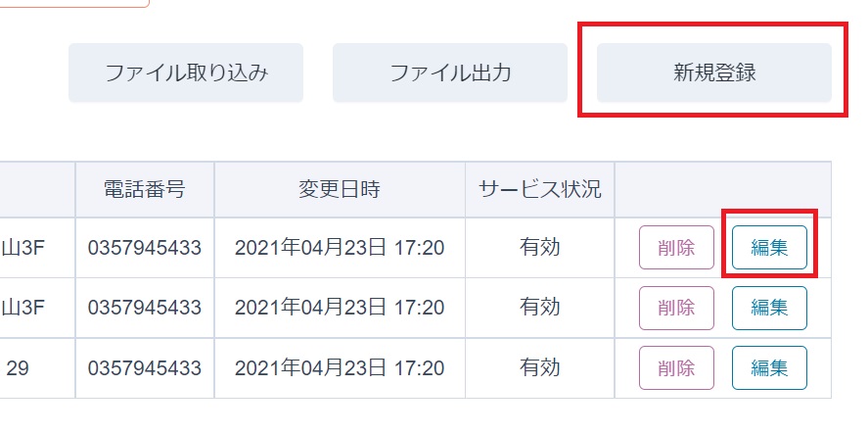Viewport: 868px width, 434px height.
Task: Edit the first table row with 編集
Action: [769, 248]
